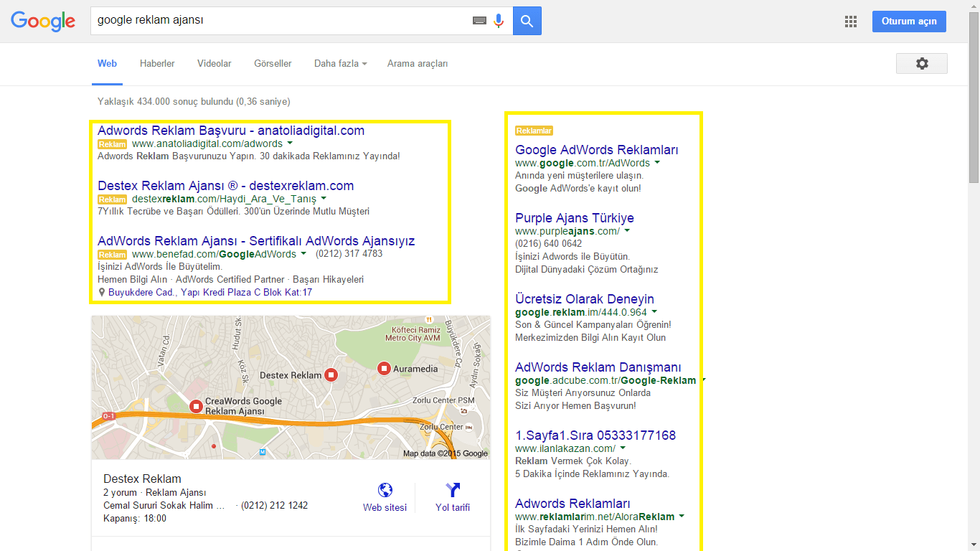Click Kapanış: 18:00 closing time text
980x551 pixels.
135,519
